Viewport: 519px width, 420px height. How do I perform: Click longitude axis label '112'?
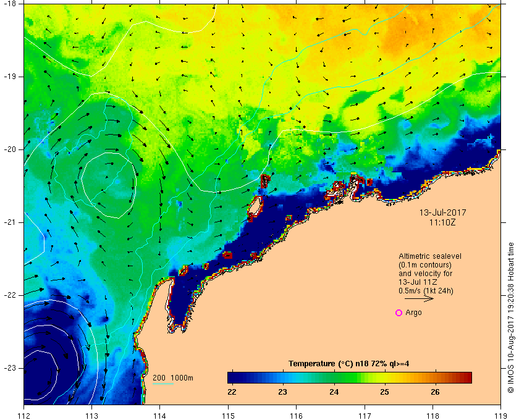[24, 415]
